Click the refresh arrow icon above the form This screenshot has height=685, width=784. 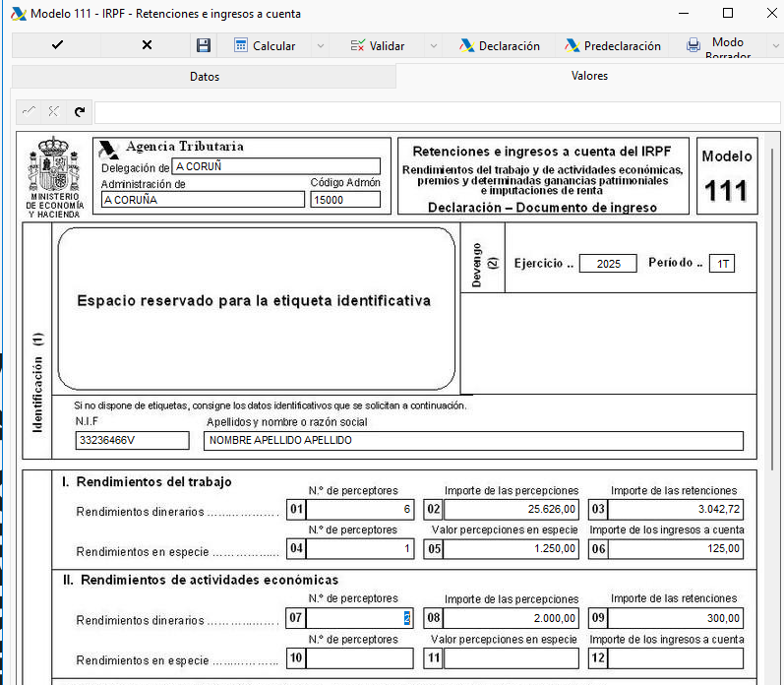click(79, 112)
